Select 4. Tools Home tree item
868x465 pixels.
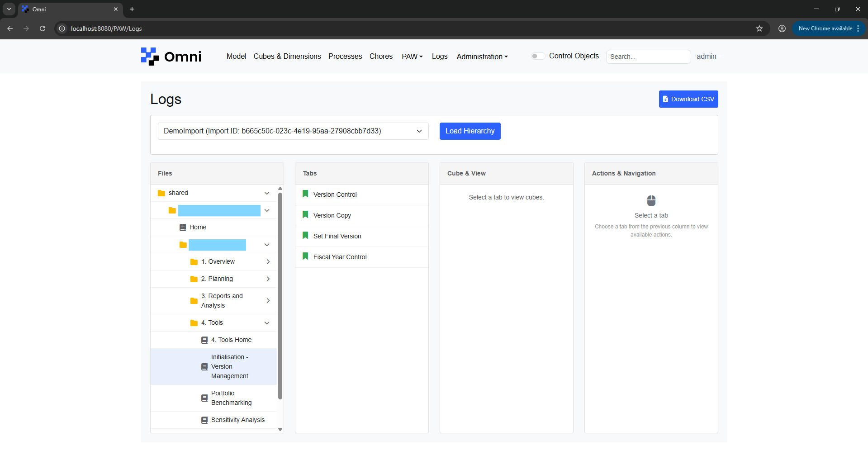(213, 340)
